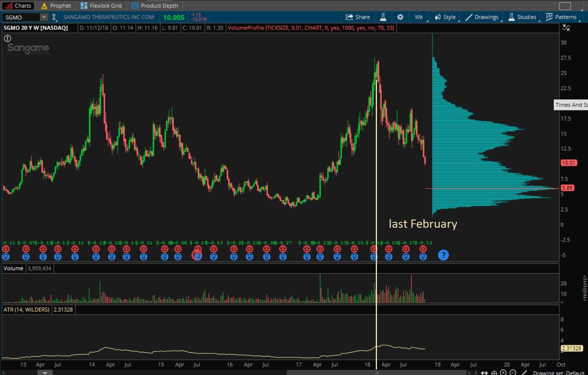Click the 2.31328 ATR value bubble

coord(572,348)
